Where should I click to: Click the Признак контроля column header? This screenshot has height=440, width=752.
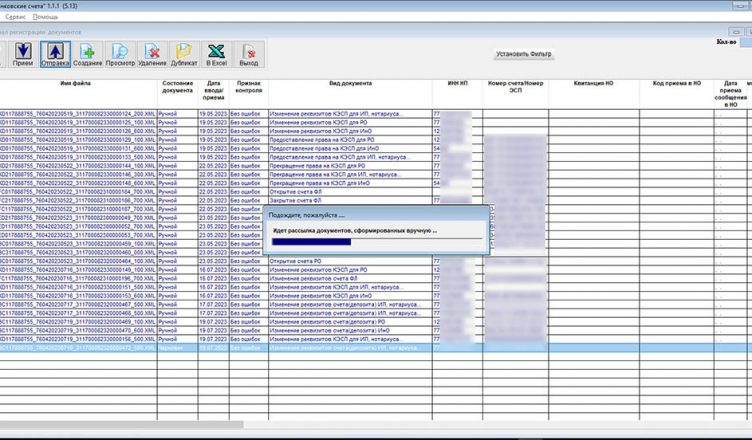click(248, 87)
